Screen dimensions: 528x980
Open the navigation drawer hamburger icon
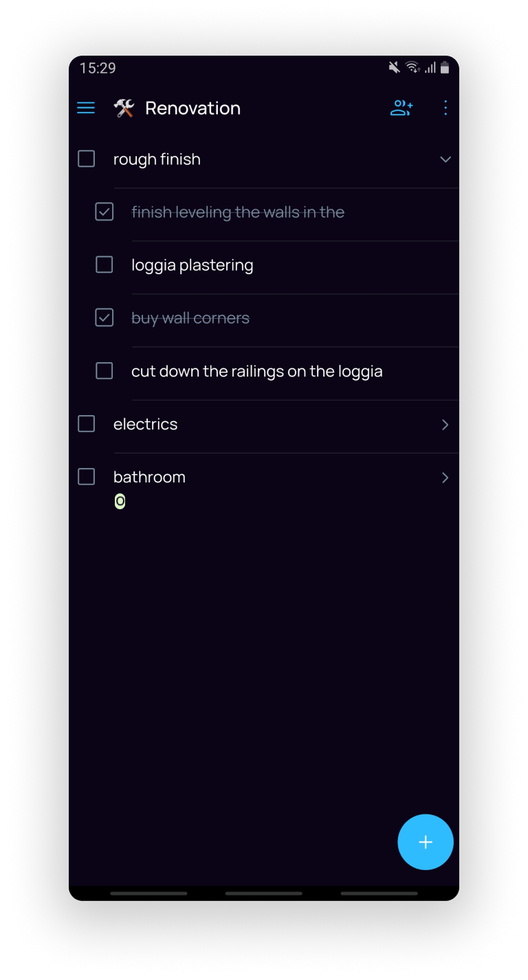86,108
